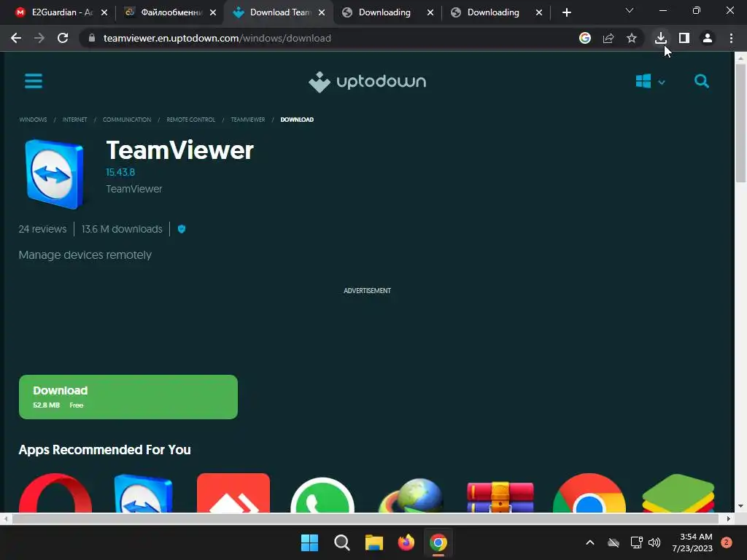Open the clock and date panel
The width and height of the screenshot is (747, 560).
tap(692, 542)
